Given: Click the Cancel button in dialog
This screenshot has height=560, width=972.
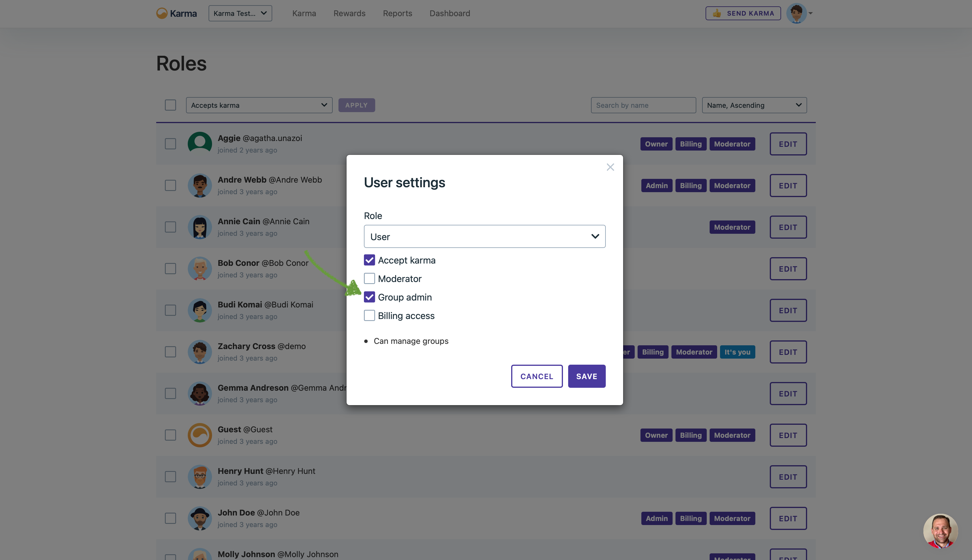Looking at the screenshot, I should click(537, 376).
